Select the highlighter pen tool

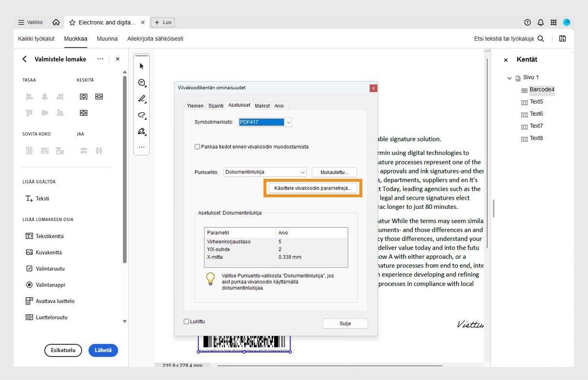click(x=142, y=99)
